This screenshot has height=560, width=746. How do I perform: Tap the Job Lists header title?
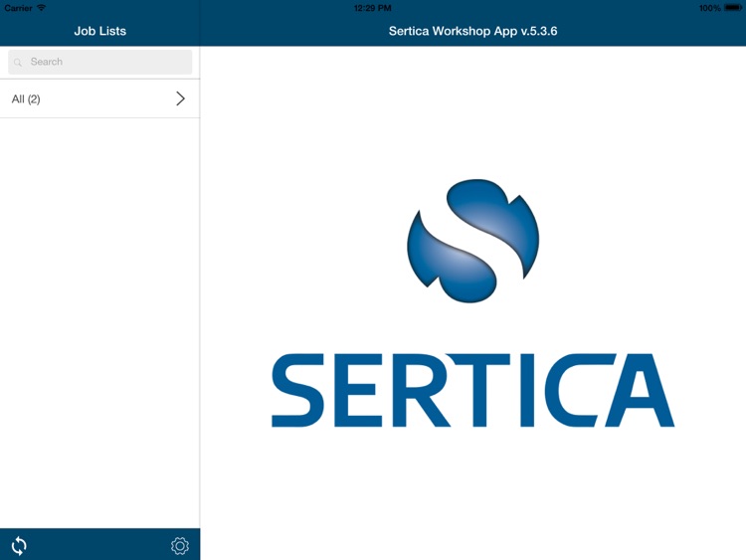(x=99, y=31)
